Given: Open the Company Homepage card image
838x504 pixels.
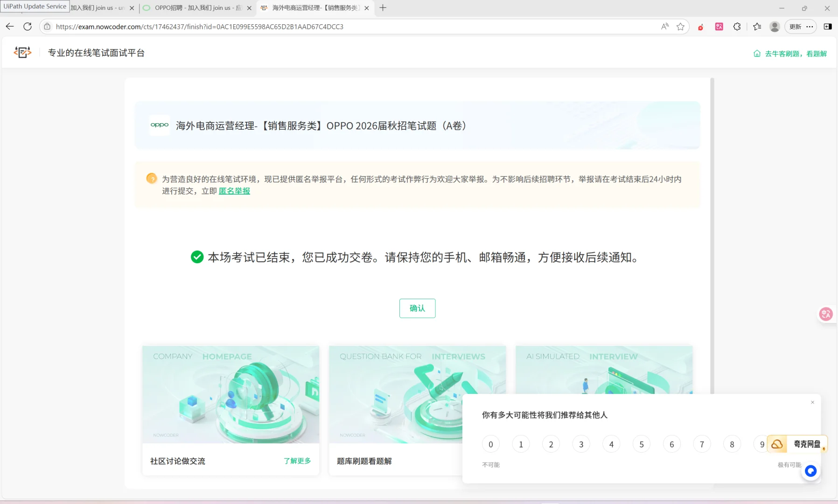Looking at the screenshot, I should 230,394.
